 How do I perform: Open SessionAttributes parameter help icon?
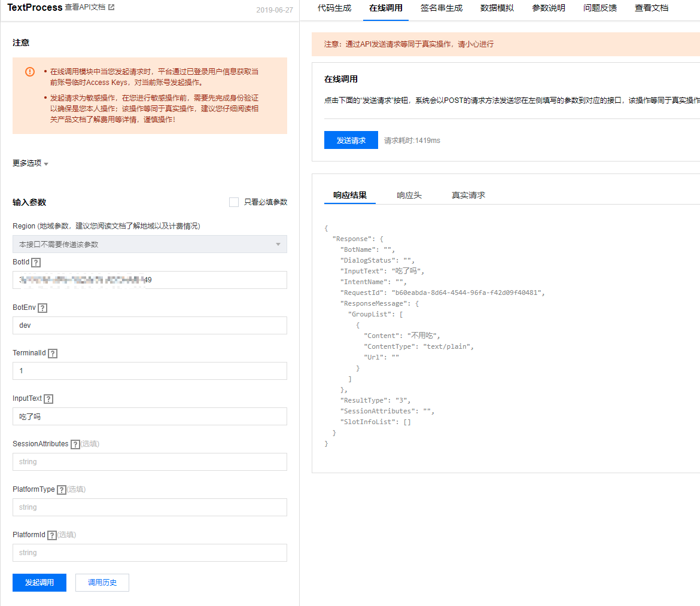click(x=75, y=444)
